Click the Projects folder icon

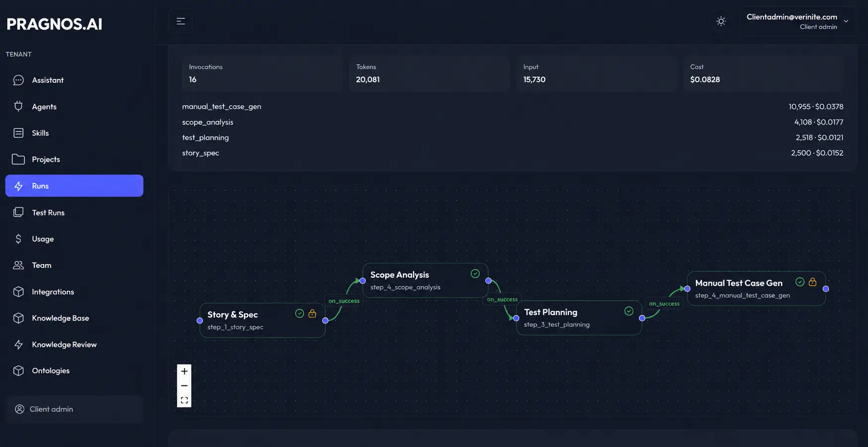coord(18,159)
